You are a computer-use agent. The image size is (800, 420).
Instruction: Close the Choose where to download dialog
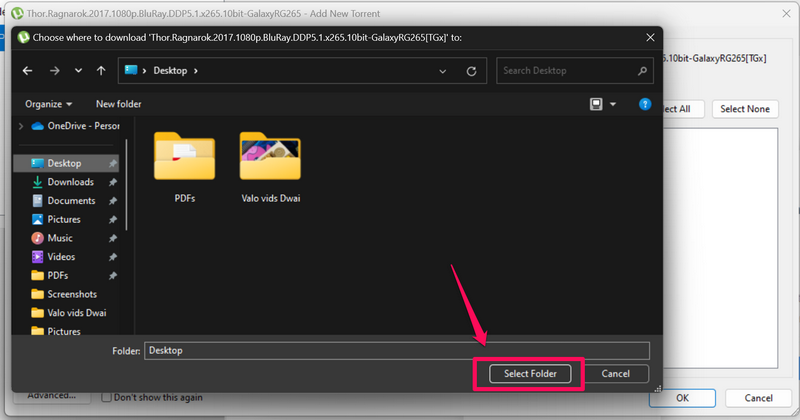pyautogui.click(x=650, y=38)
